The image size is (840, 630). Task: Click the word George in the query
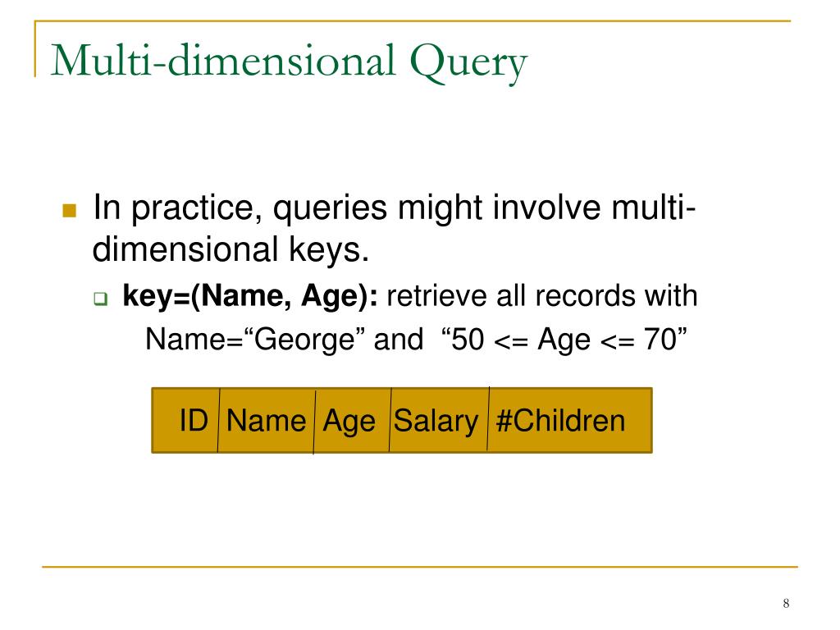305,340
